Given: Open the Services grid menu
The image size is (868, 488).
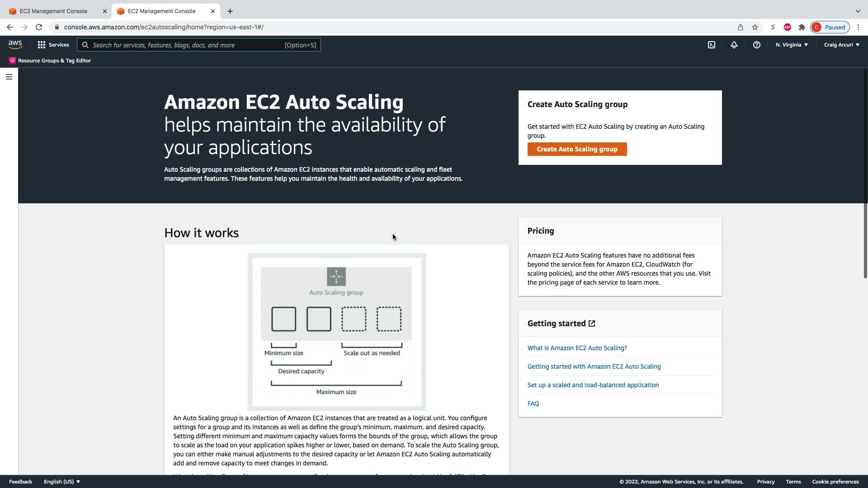Looking at the screenshot, I should (x=53, y=45).
